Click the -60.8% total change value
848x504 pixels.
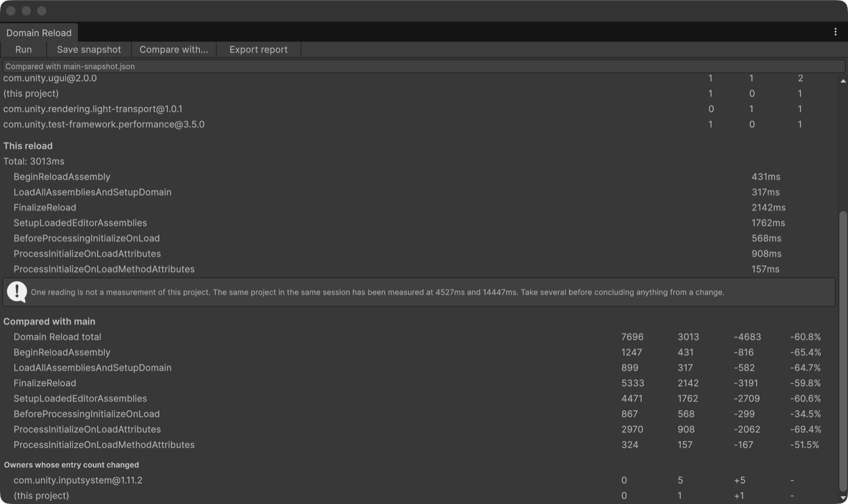[805, 337]
